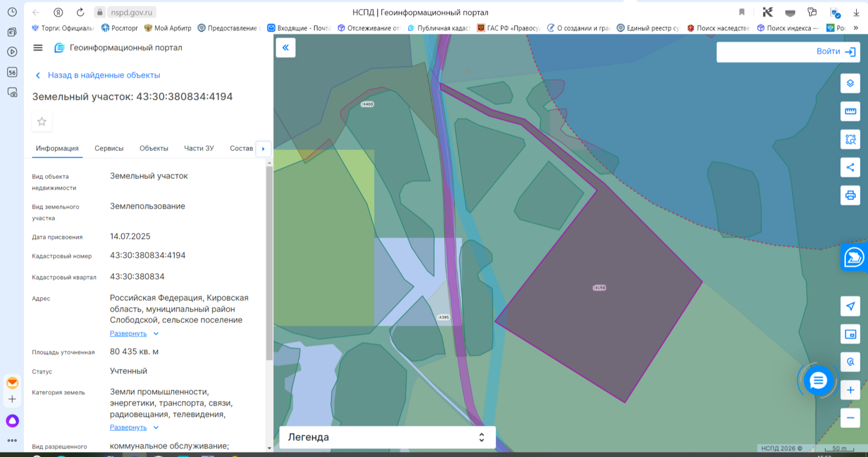868x457 pixels.
Task: Click the date value 14.07.2025
Action: click(x=130, y=236)
